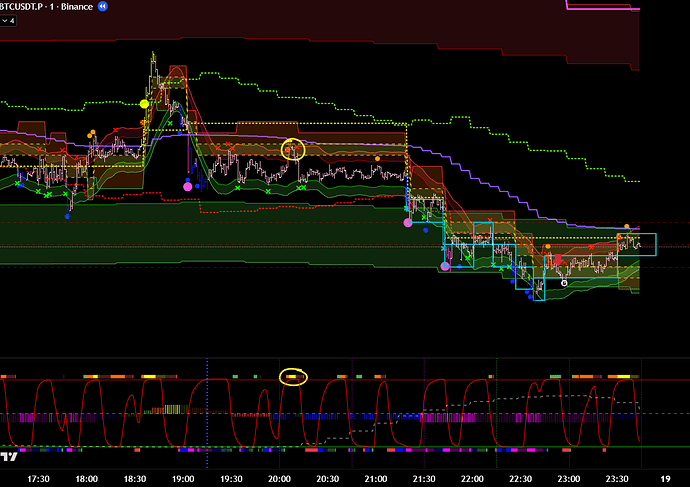Click the 23:30 time axis label
The height and width of the screenshot is (487, 690).
coord(617,479)
